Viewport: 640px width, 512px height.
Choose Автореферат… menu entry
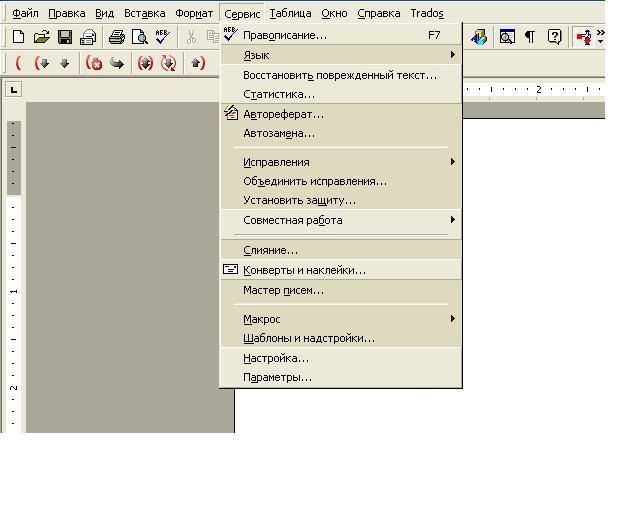click(341, 114)
